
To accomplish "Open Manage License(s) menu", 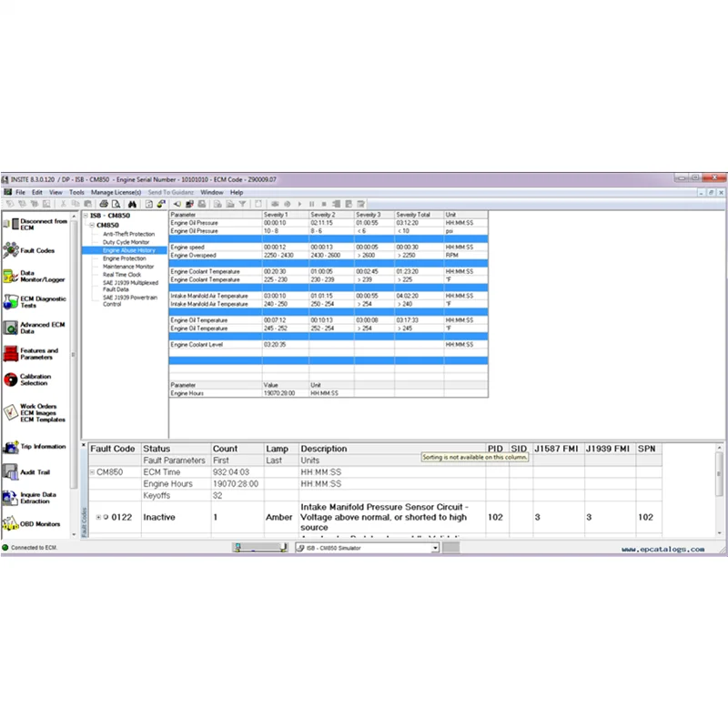I will [x=116, y=192].
